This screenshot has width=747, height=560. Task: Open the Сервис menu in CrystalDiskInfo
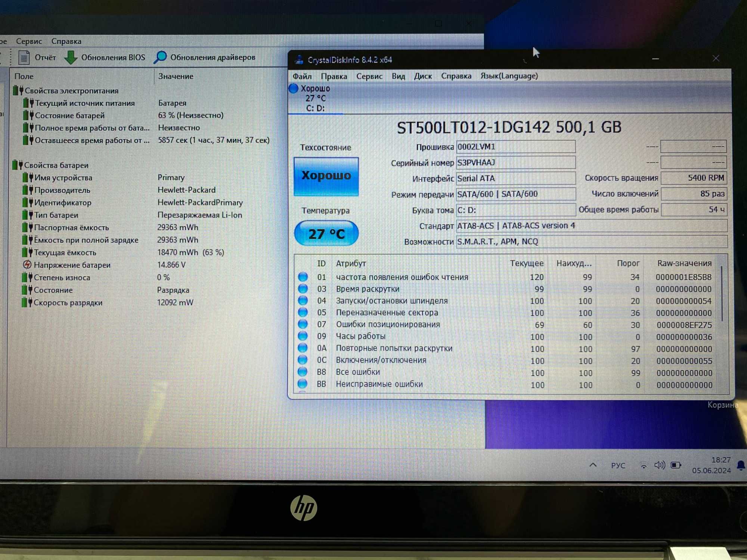click(x=369, y=76)
